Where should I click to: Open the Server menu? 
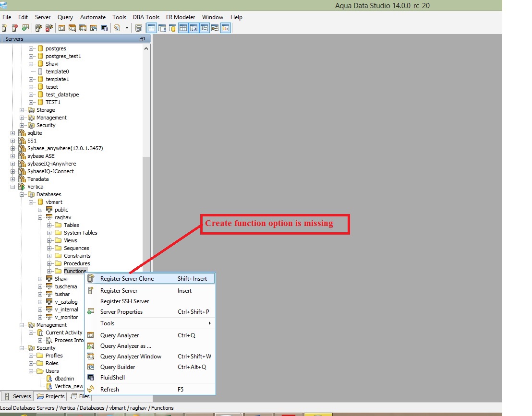(43, 17)
